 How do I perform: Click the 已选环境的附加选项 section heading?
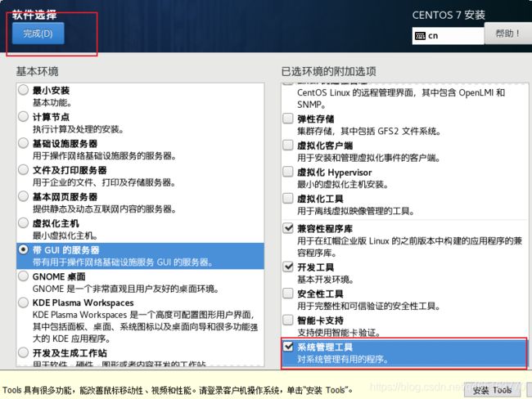tap(328, 71)
